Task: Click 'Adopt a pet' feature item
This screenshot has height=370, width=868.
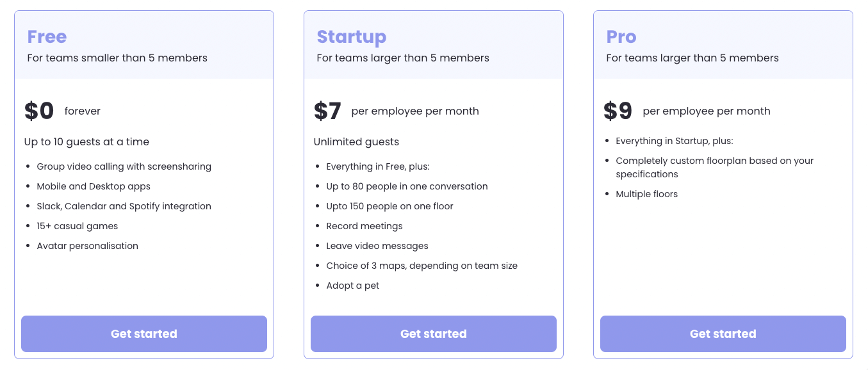Action: click(x=353, y=286)
